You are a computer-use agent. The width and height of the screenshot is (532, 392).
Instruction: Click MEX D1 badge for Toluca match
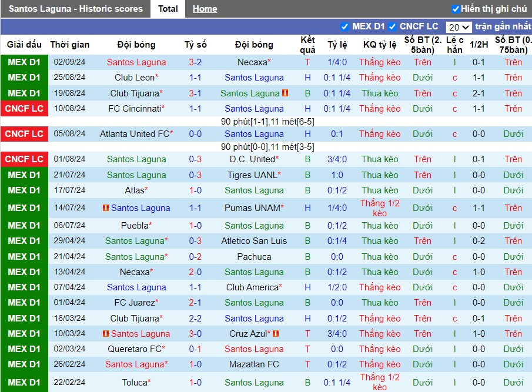click(x=25, y=382)
